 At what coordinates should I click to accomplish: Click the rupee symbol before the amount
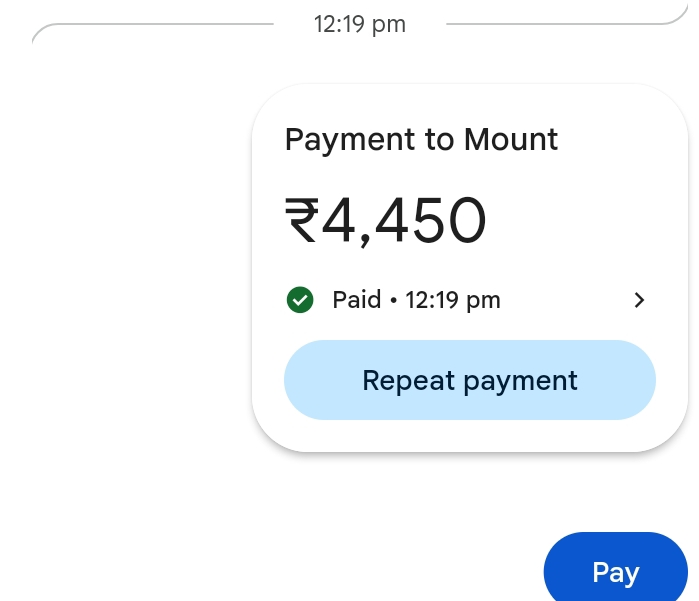click(302, 220)
